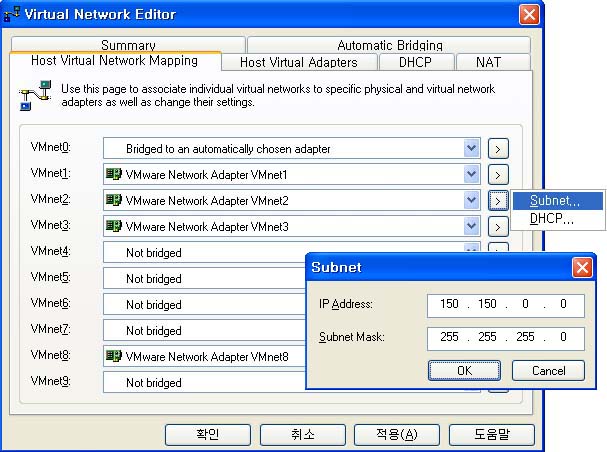The width and height of the screenshot is (607, 452).
Task: Click the VMnet2: label
Action: point(51,199)
